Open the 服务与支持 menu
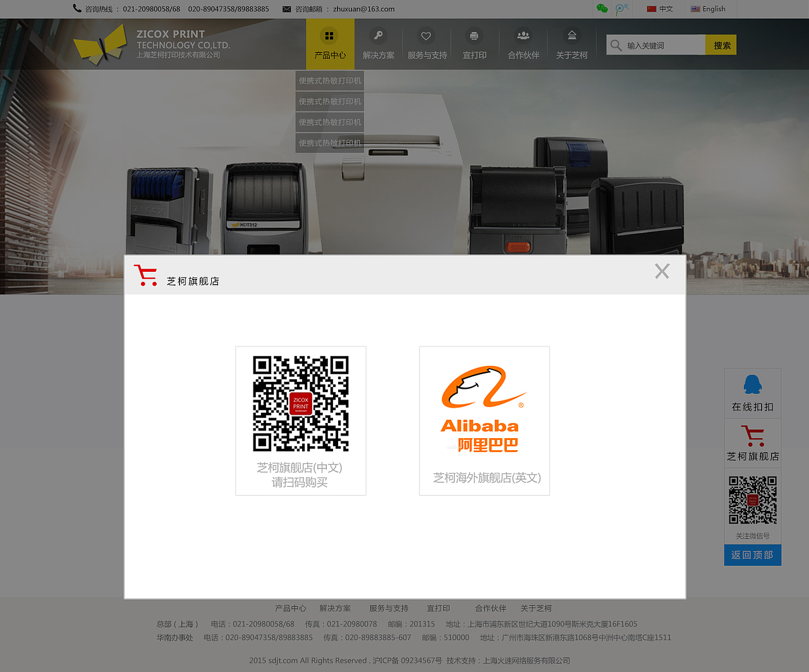 427,44
